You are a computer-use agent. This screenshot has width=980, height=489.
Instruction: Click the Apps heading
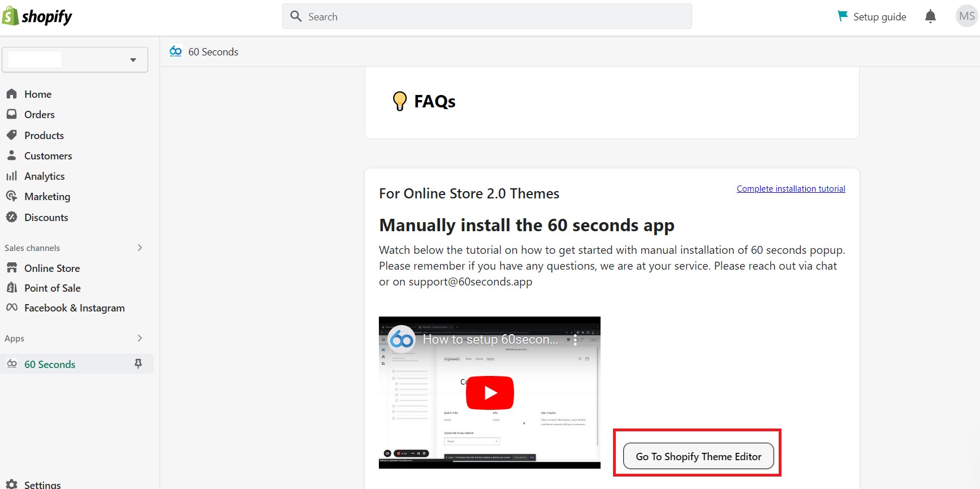click(15, 339)
